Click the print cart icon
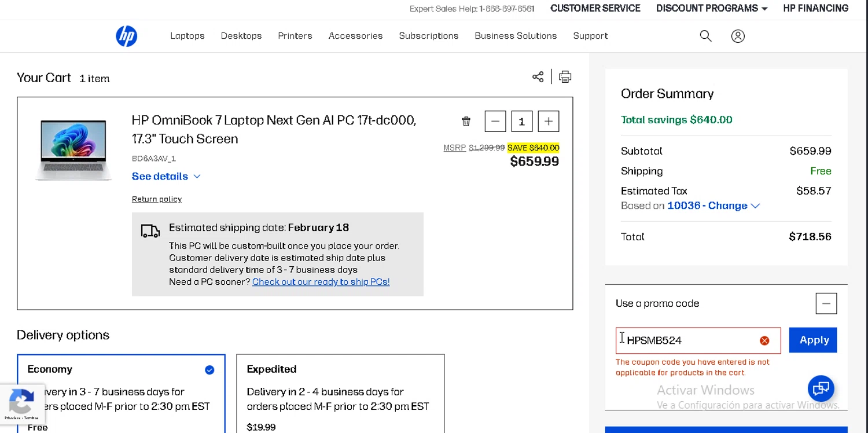This screenshot has width=868, height=433. coord(565,77)
